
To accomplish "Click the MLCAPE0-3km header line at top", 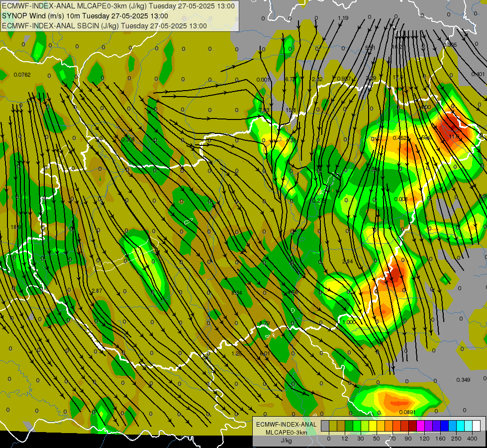I will 118,6.
